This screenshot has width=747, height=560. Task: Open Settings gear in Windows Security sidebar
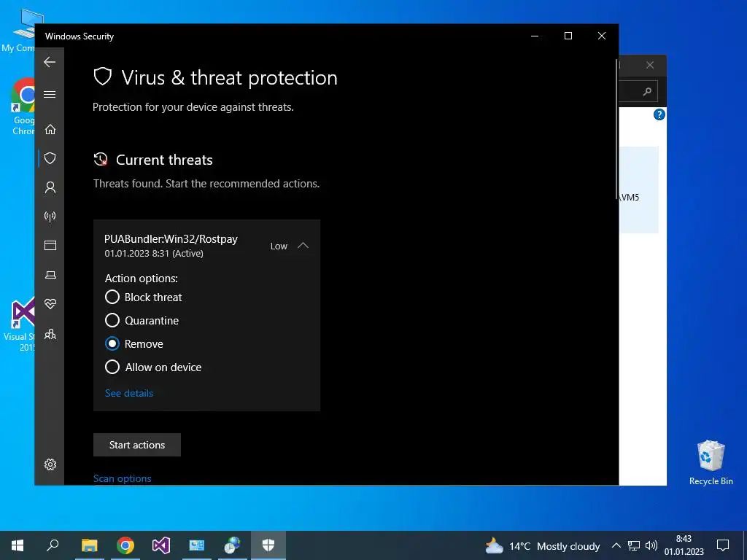point(50,464)
